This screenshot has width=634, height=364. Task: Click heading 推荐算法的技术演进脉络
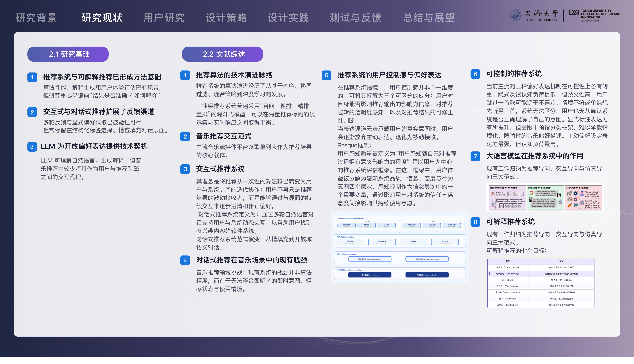[234, 75]
